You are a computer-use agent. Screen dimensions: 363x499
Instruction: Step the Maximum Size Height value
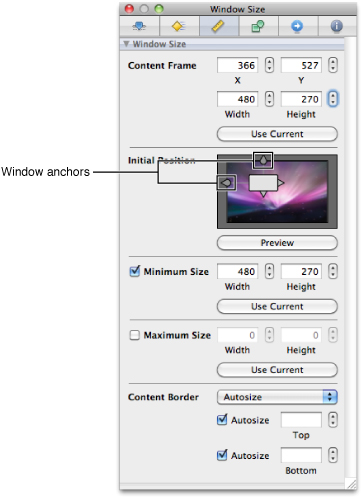(333, 335)
